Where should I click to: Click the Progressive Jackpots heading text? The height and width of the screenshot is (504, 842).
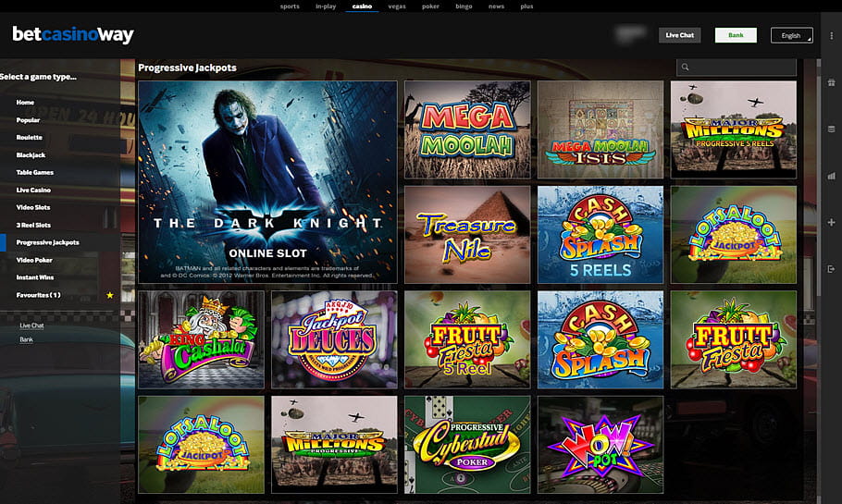tap(187, 68)
